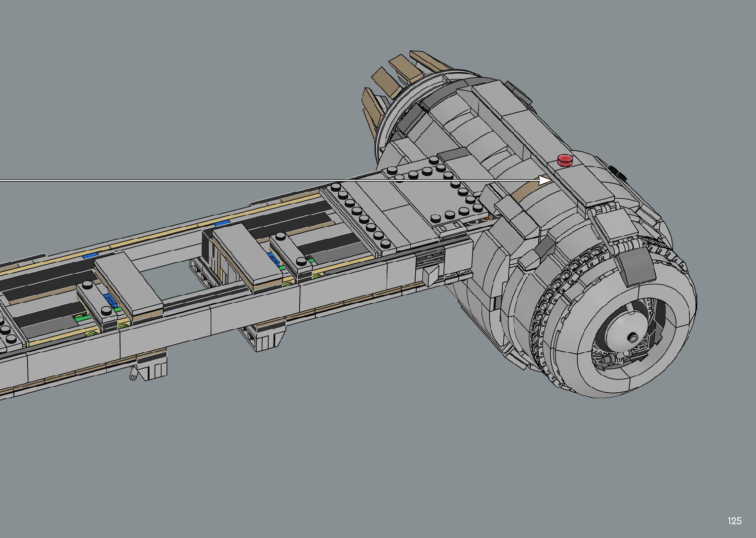Click the page number 125
Viewport: 756px width, 538px height.
coord(734,521)
